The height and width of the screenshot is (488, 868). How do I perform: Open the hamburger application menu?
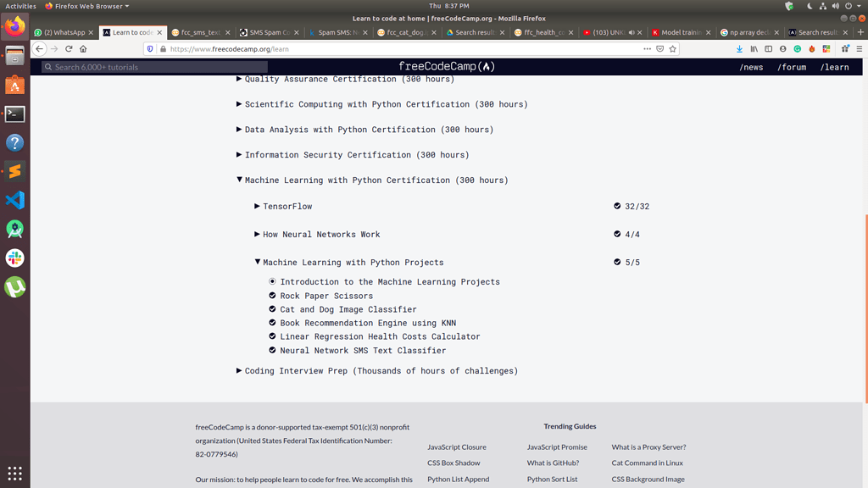click(860, 48)
